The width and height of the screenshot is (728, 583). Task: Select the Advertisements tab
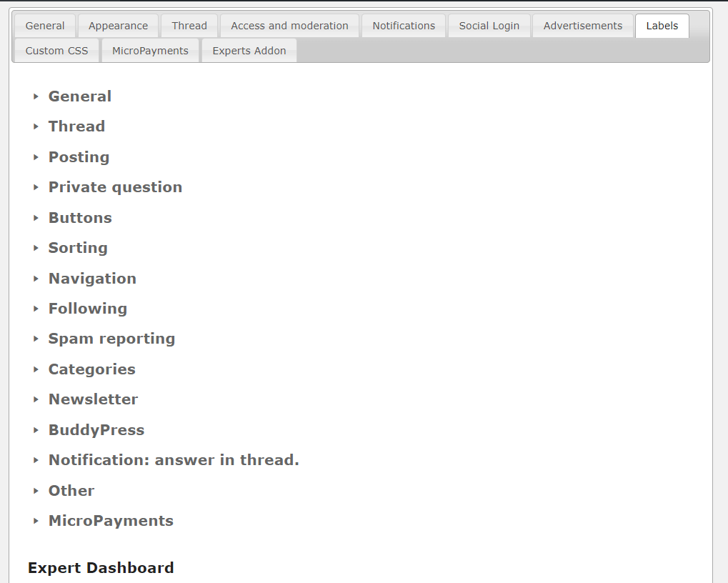pos(583,26)
